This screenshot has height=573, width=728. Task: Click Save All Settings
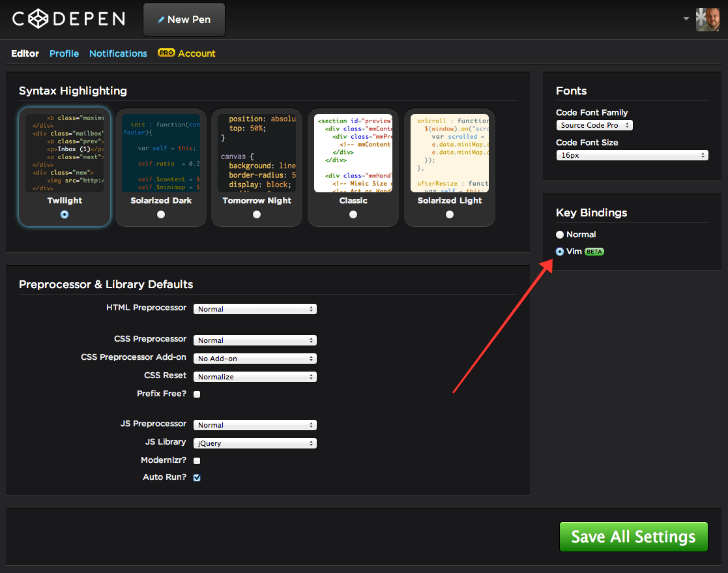pyautogui.click(x=633, y=536)
